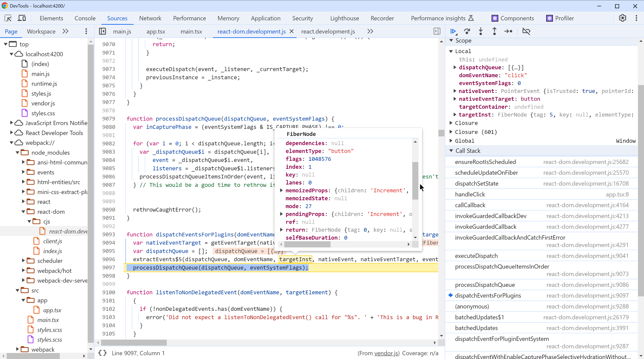Image resolution: width=644 pixels, height=359 pixels.
Task: Switch to the Network panel
Action: pos(150,18)
